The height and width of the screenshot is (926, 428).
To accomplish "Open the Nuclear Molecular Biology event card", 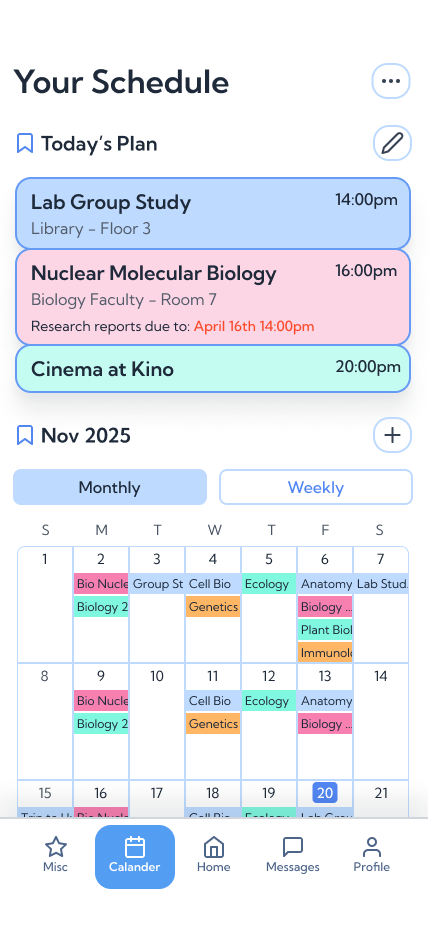I will tap(213, 297).
